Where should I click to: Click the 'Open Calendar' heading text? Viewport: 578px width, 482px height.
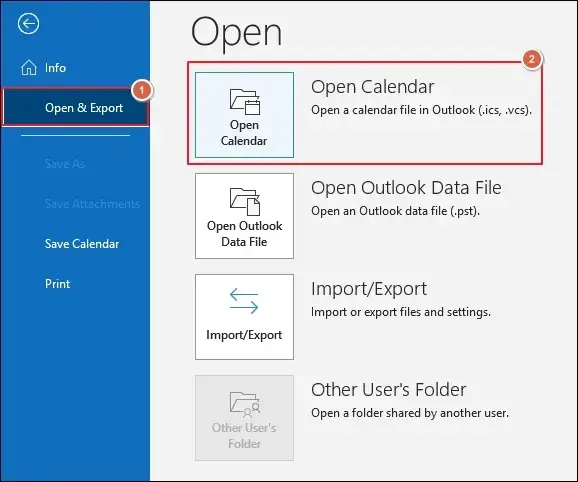tap(372, 87)
